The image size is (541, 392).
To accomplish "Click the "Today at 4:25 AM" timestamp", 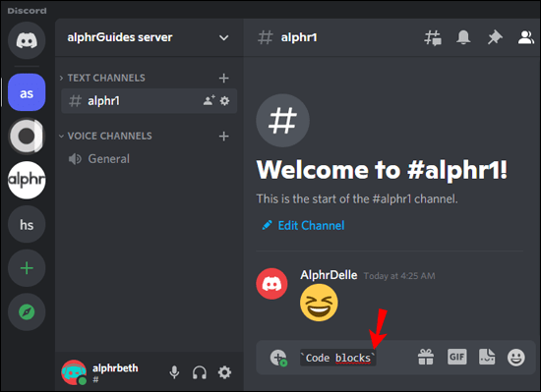I will point(399,276).
